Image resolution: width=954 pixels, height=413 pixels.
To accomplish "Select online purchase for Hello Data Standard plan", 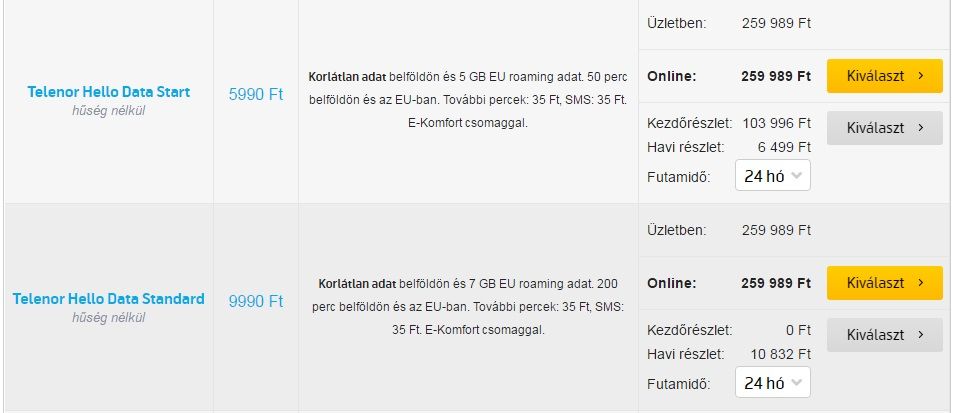I will point(885,283).
